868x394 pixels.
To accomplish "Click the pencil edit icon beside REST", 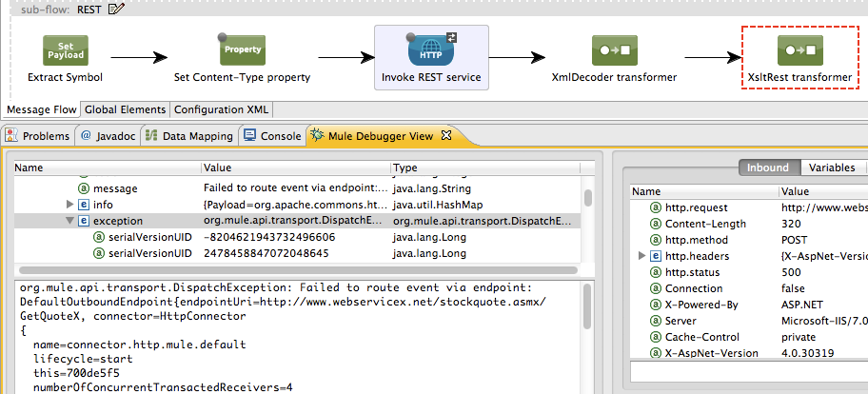I will [x=117, y=10].
